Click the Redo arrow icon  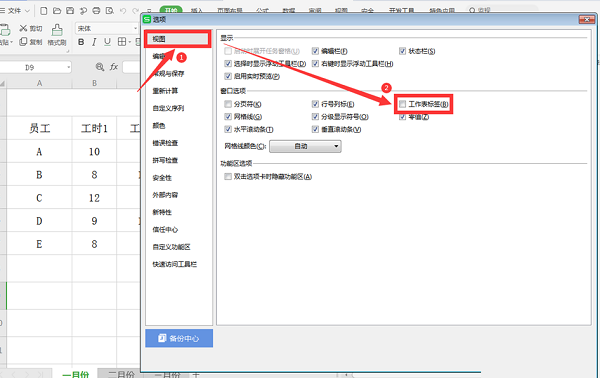pyautogui.click(x=135, y=11)
